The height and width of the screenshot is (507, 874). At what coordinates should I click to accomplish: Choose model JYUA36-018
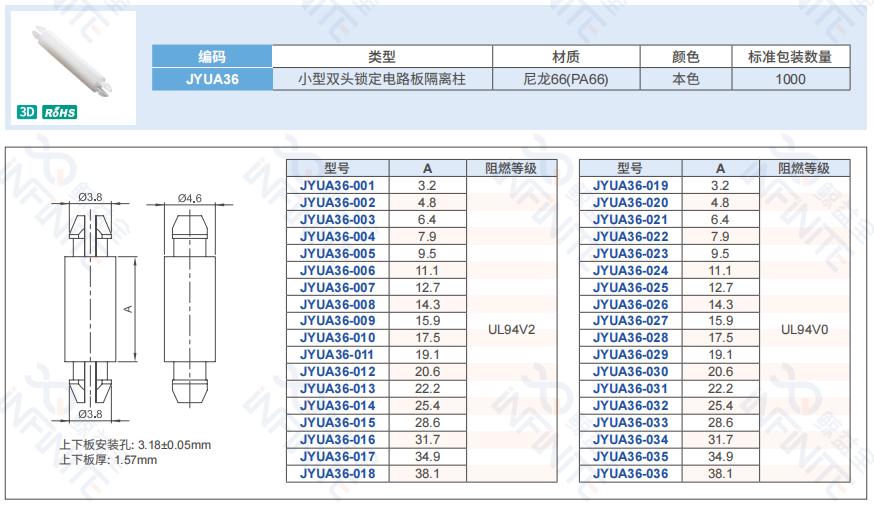tap(337, 473)
